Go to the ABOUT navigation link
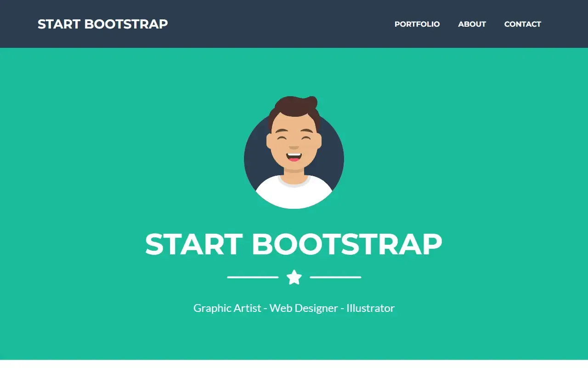 (472, 24)
